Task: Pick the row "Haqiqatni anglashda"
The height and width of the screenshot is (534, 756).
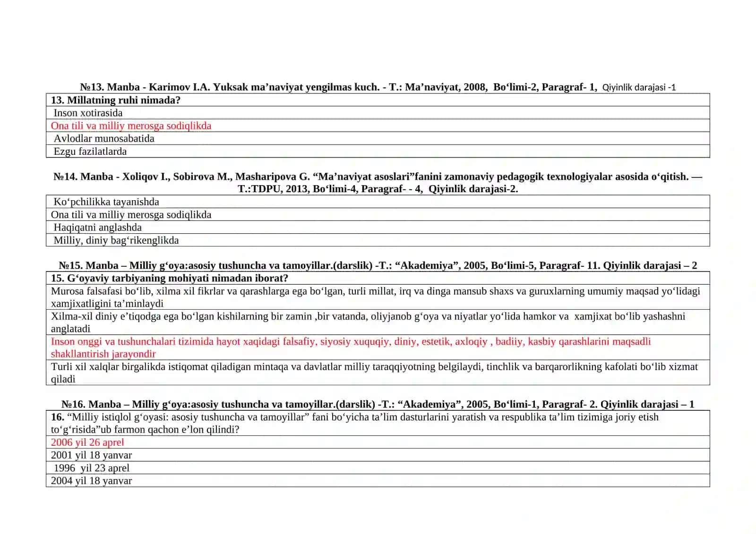Action: click(x=378, y=227)
